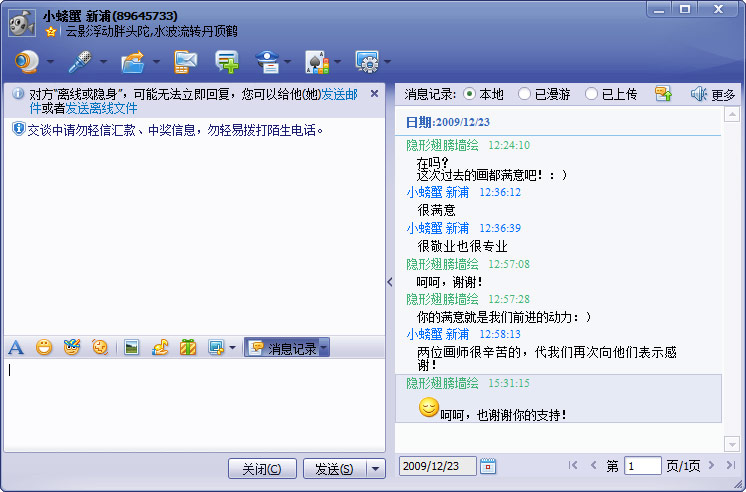Click contact avatar picture
Screen dimensions: 746x492
coord(21,24)
